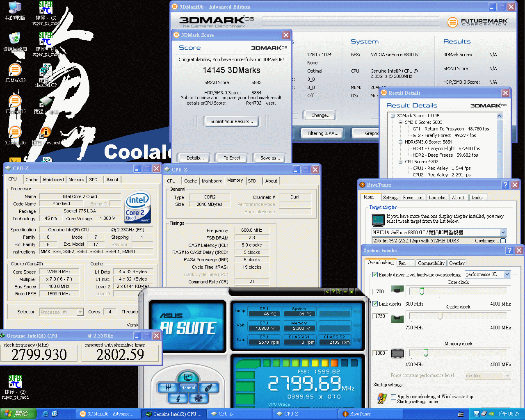The width and height of the screenshot is (525, 420).
Task: Open the performance 3D dropdown
Action: [507, 274]
